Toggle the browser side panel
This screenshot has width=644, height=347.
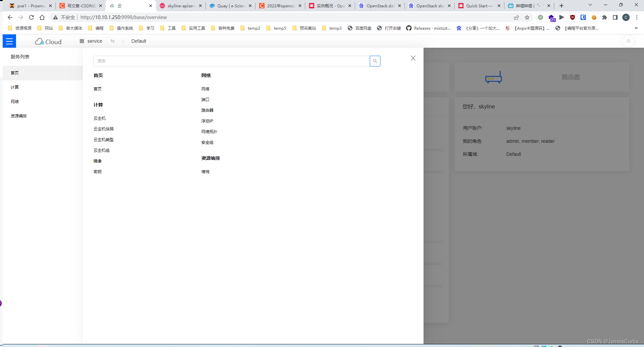click(615, 17)
